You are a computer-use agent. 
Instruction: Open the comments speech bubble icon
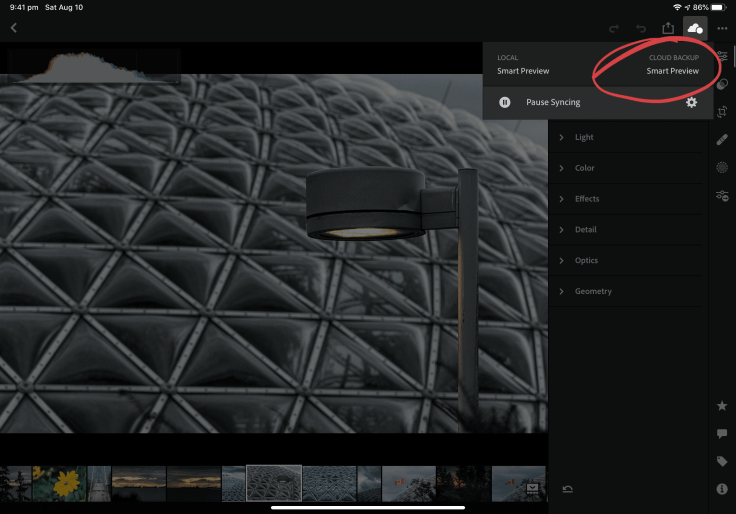click(x=722, y=433)
